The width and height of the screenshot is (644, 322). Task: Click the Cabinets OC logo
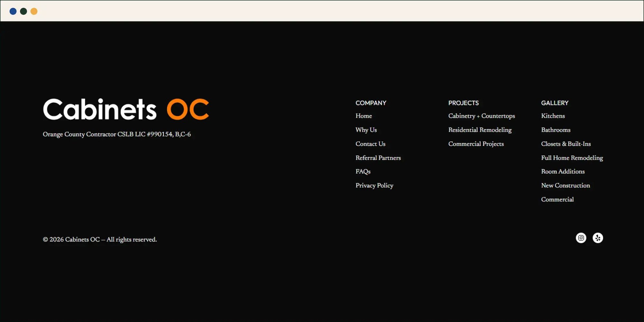point(126,109)
